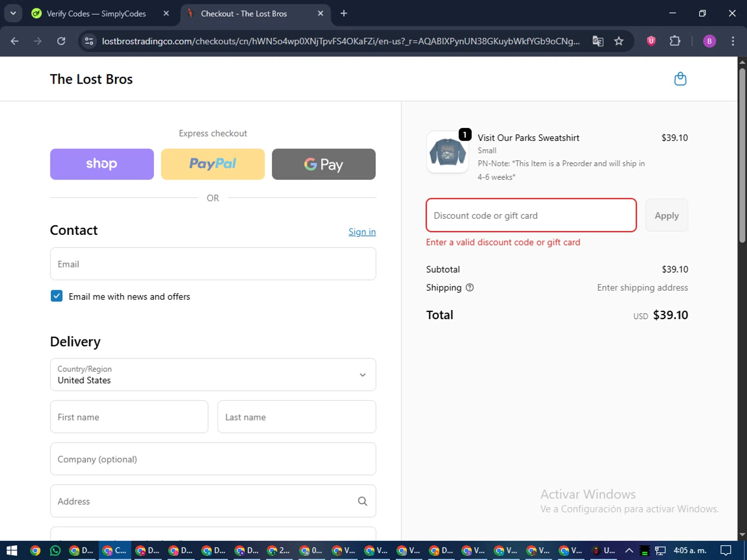Click the address search magnifier icon
Viewport: 747px width, 560px height.
[x=363, y=501]
